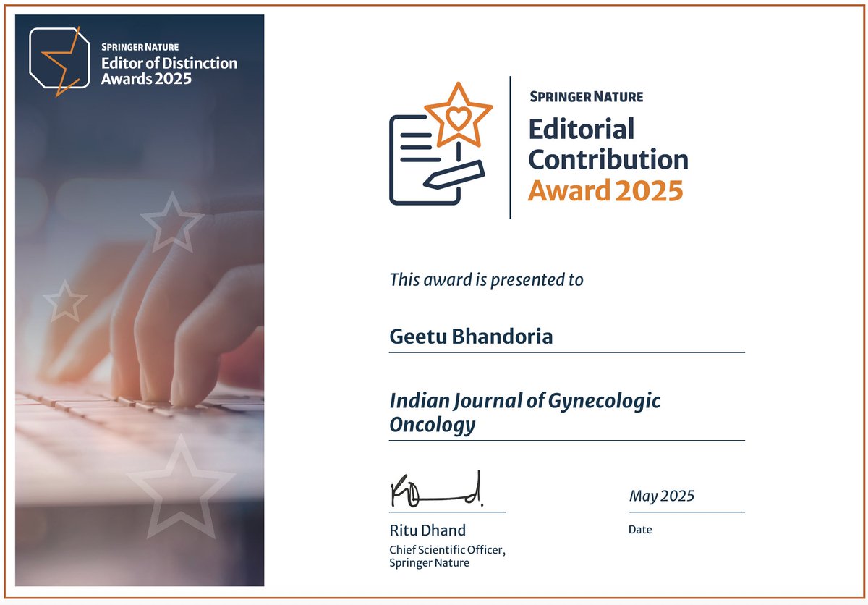Click the "Springer Nature" text above Editorial Contribution
Screen dimensions: 868x605
587,96
